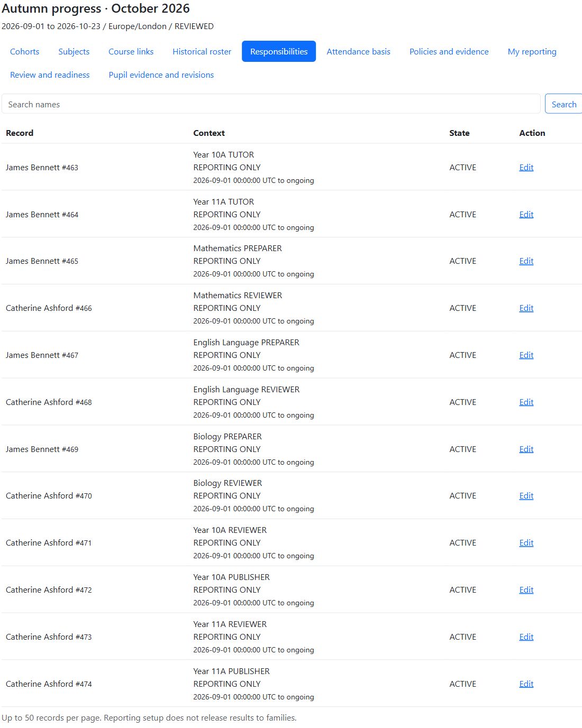Screen dimensions: 582x728
Task: Select the Responsibilities tab
Action: [279, 51]
